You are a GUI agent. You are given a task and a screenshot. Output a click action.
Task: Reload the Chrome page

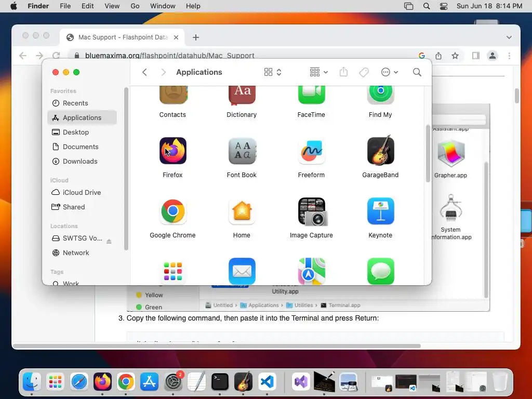[x=56, y=56]
